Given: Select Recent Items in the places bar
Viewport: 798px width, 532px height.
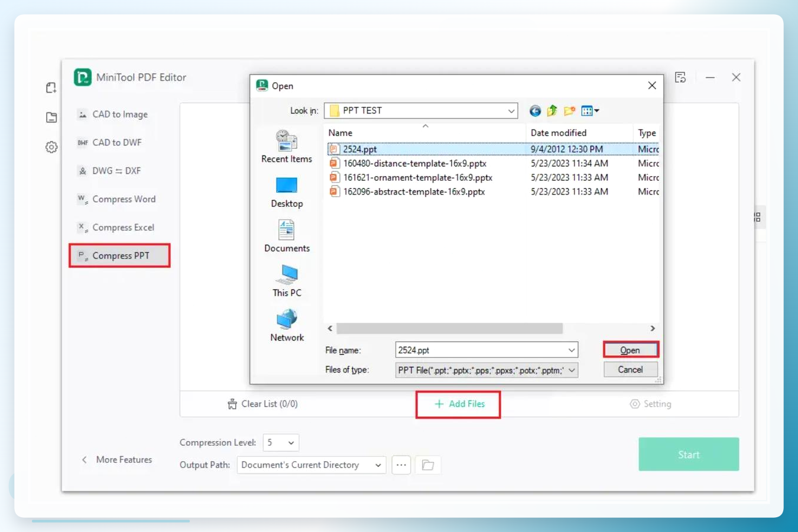Looking at the screenshot, I should pyautogui.click(x=287, y=147).
